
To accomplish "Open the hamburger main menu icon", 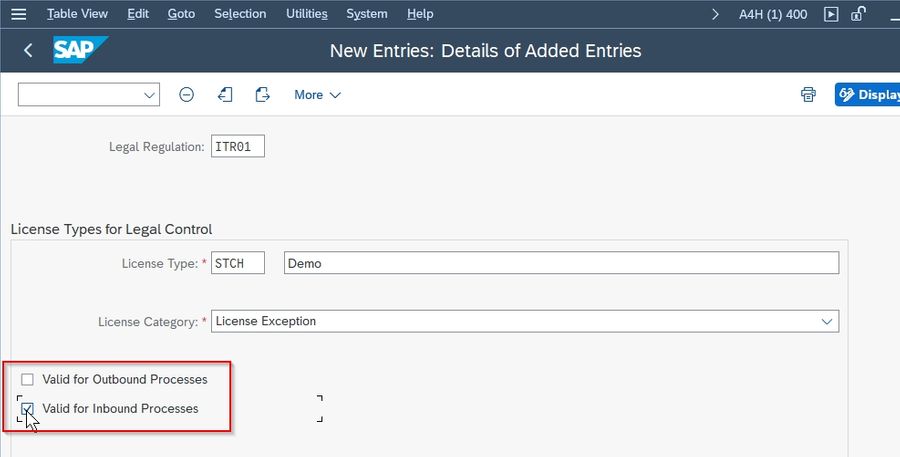I will (18, 14).
